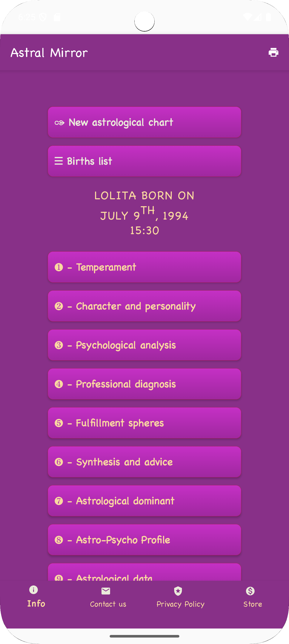Image resolution: width=289 pixels, height=644 pixels.
Task: Switch to the Privacy Policy tab label
Action: (180, 604)
